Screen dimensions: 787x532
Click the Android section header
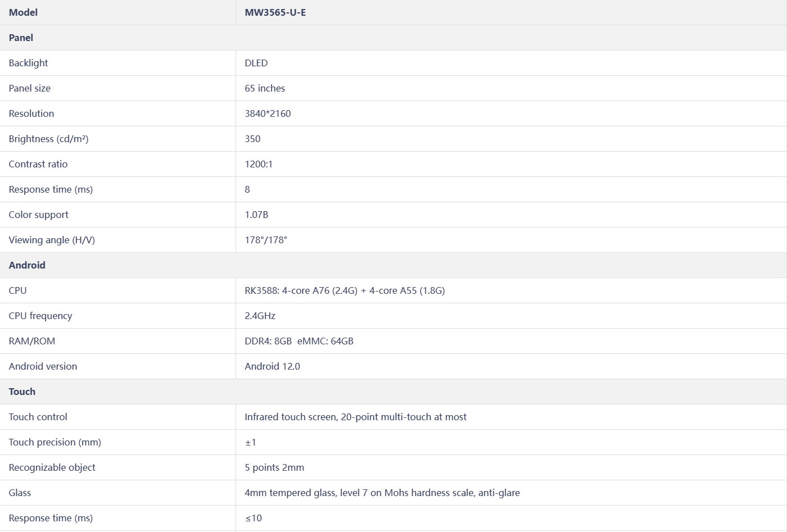(x=27, y=265)
